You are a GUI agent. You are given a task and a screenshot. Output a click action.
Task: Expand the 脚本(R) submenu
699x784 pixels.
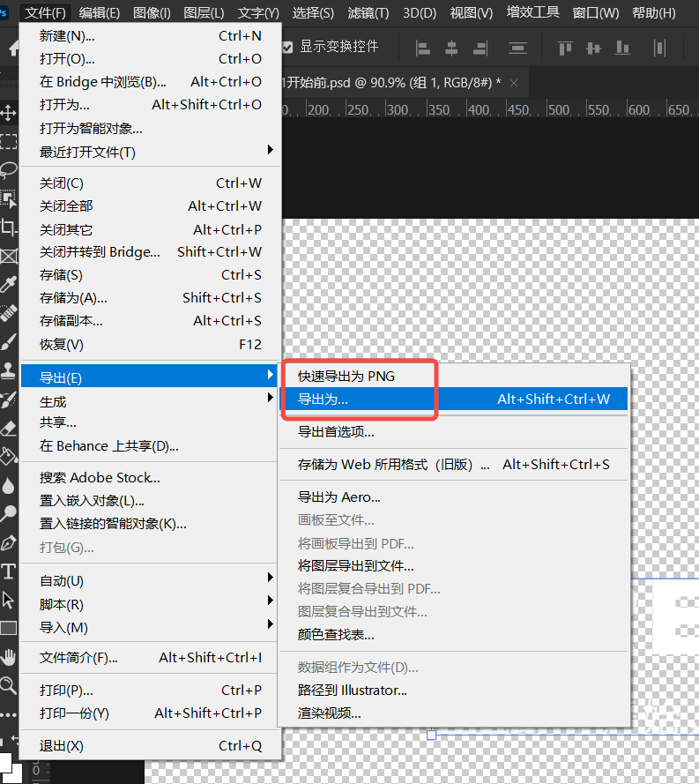150,604
